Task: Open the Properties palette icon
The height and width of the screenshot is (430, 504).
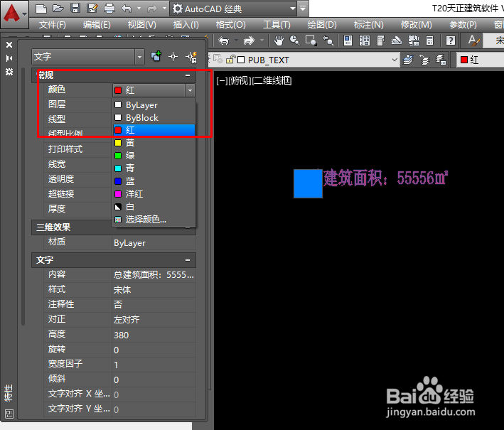Action: tap(348, 41)
